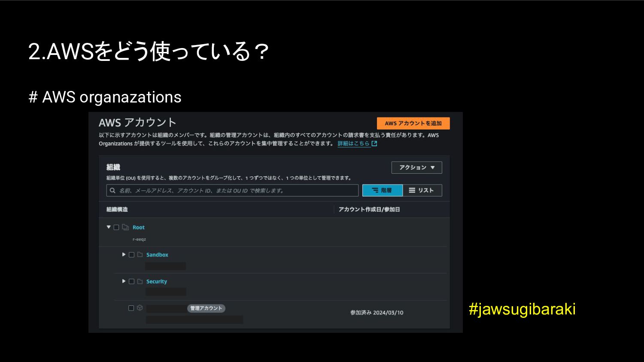
Task: Tick the management account checkbox
Action: point(131,308)
